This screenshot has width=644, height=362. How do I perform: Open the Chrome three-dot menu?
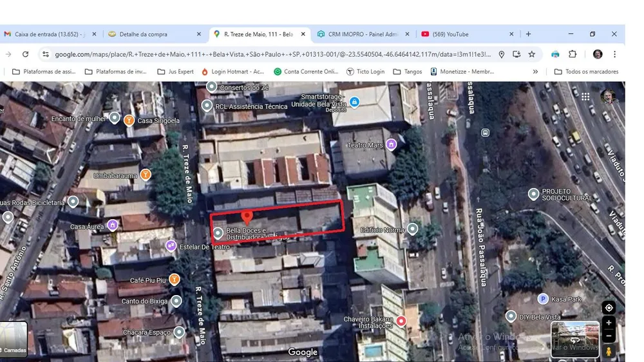pos(614,54)
